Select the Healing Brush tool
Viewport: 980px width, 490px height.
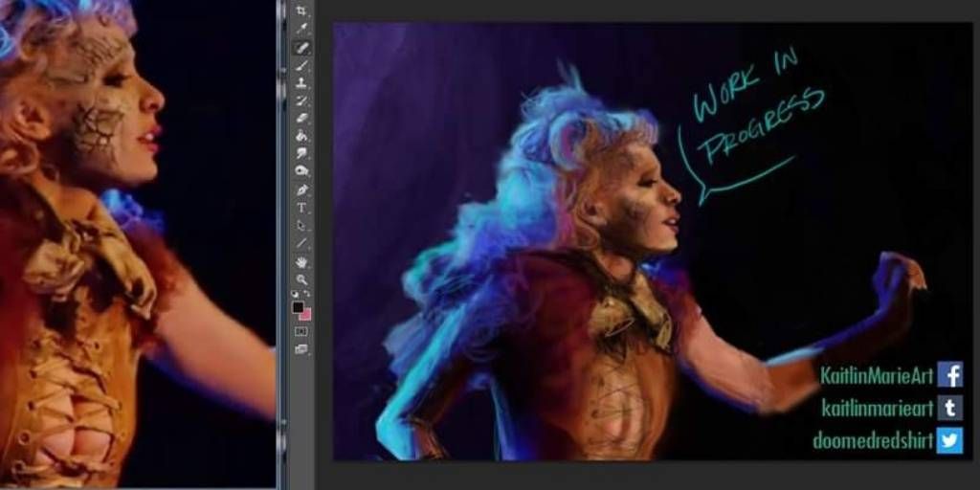301,46
